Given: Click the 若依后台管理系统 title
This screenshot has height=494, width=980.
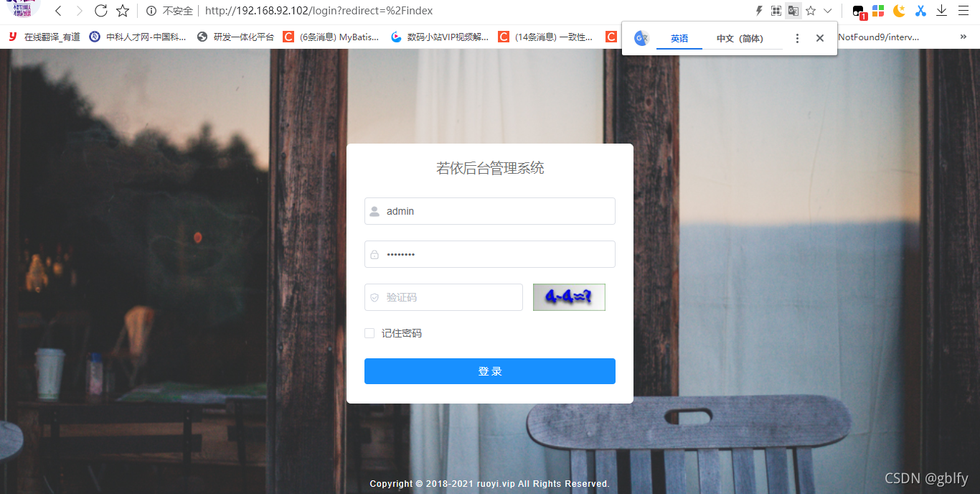Looking at the screenshot, I should [490, 169].
